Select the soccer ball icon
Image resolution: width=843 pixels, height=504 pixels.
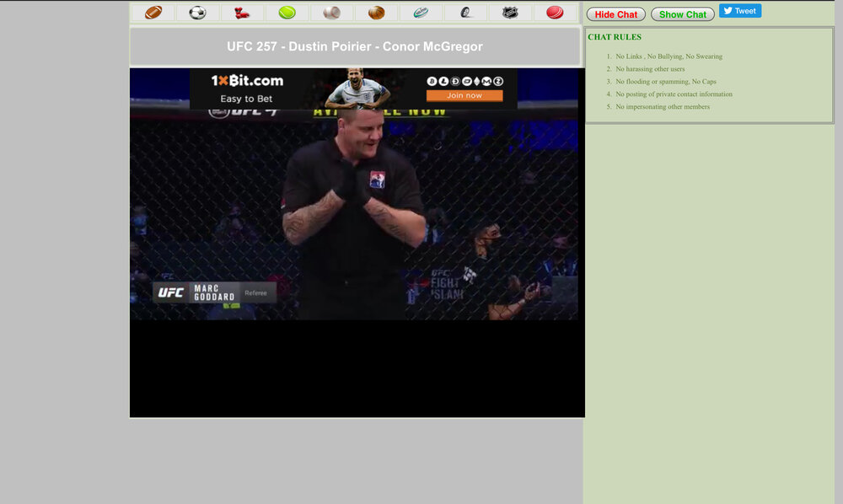point(197,13)
